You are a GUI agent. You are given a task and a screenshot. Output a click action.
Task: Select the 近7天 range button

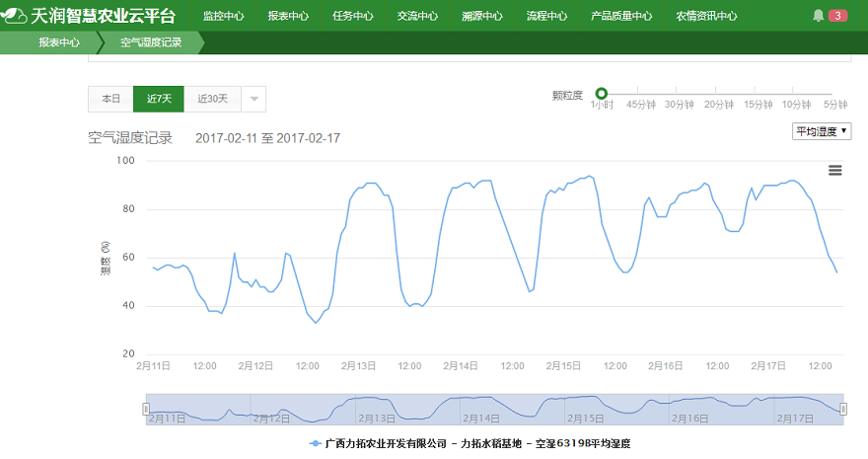[x=159, y=99]
